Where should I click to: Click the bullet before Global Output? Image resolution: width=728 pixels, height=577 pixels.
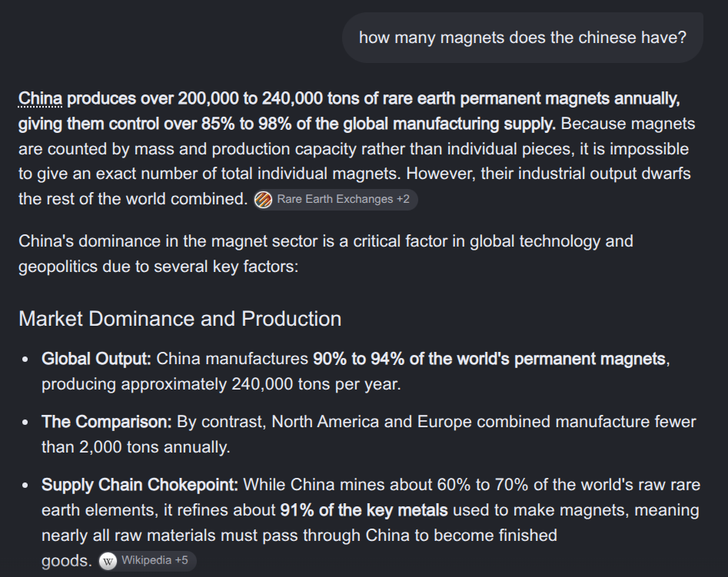[25, 360]
